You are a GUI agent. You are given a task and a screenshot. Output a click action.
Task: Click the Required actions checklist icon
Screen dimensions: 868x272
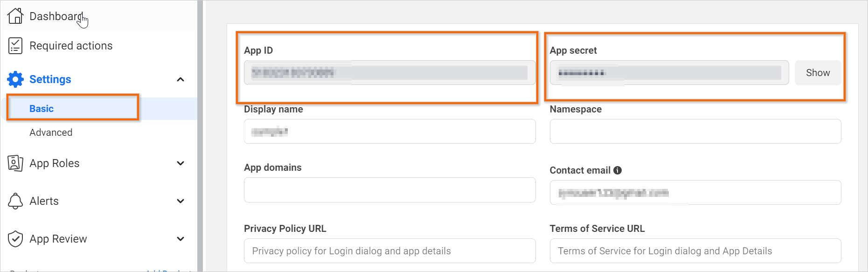pos(15,46)
